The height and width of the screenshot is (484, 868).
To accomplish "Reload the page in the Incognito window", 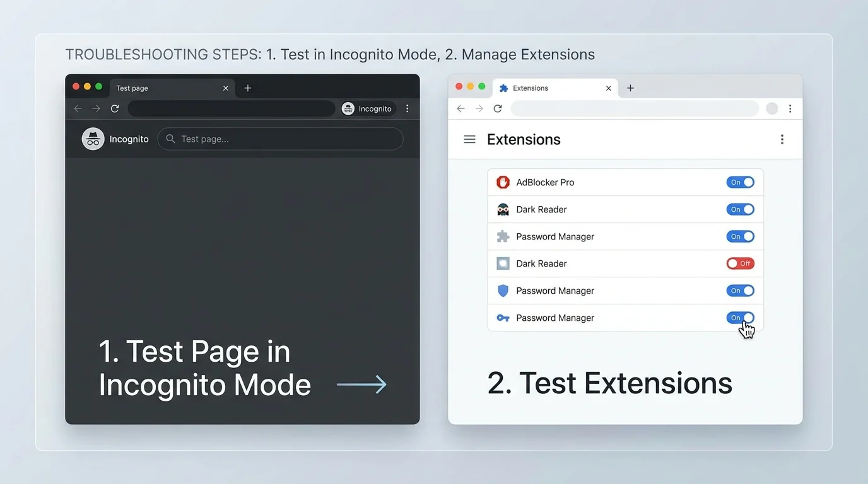I will click(115, 108).
